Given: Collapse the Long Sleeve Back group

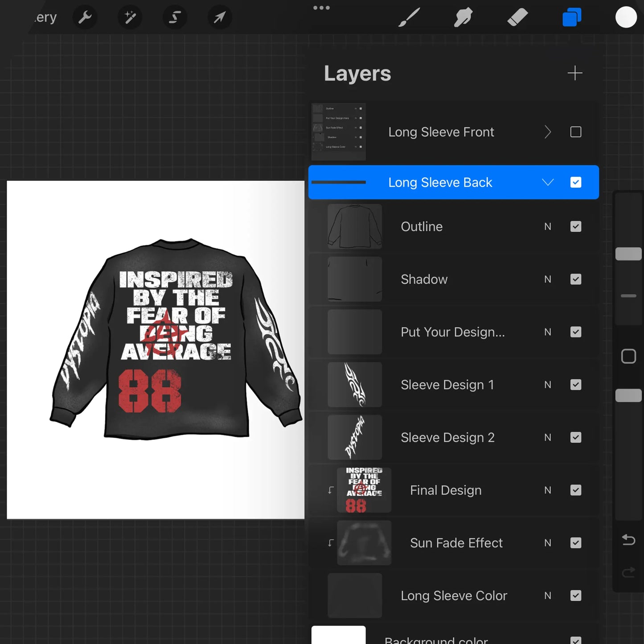Looking at the screenshot, I should point(548,182).
